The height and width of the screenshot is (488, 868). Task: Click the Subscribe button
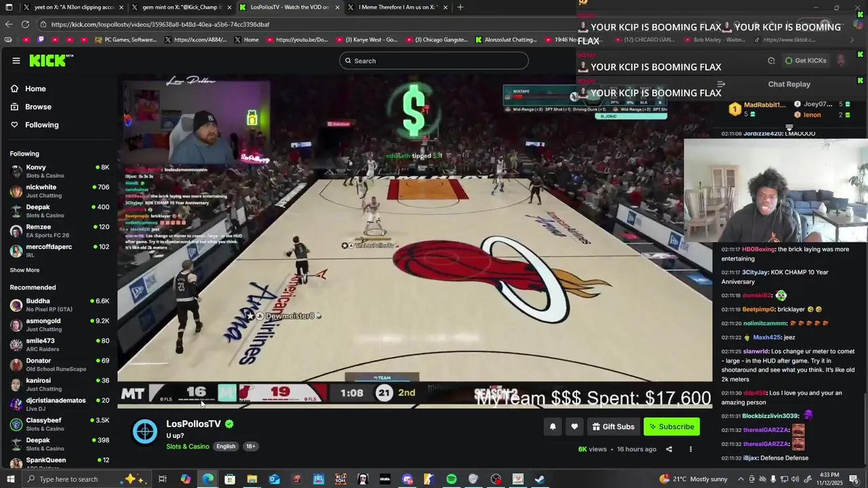click(x=671, y=426)
